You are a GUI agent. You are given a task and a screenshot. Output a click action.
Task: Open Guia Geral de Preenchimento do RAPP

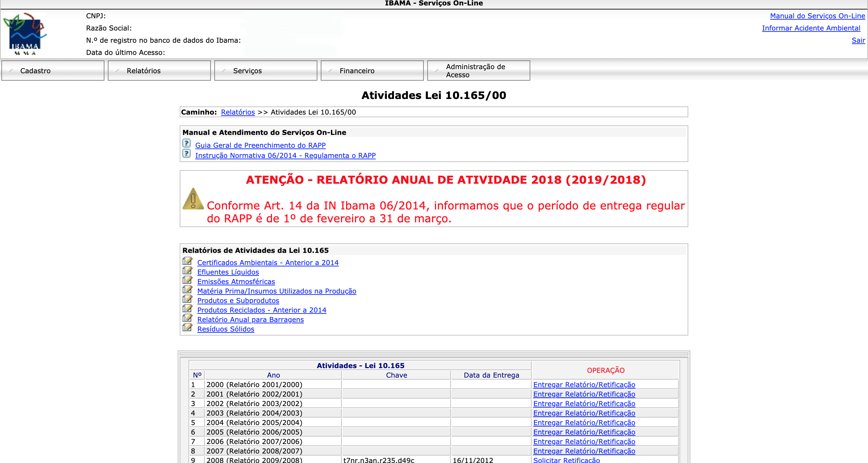(x=260, y=145)
